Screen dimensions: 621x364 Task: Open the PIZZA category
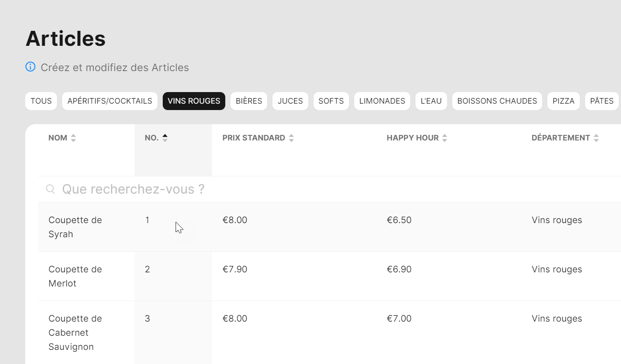563,101
